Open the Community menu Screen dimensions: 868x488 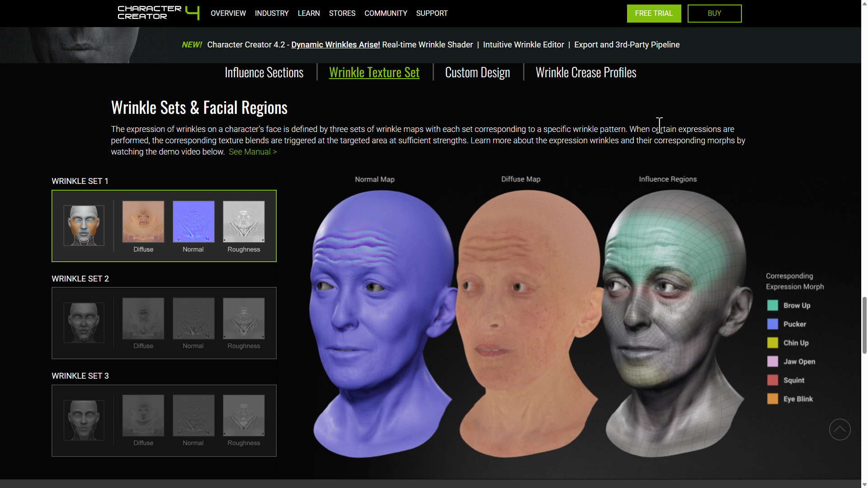tap(386, 14)
